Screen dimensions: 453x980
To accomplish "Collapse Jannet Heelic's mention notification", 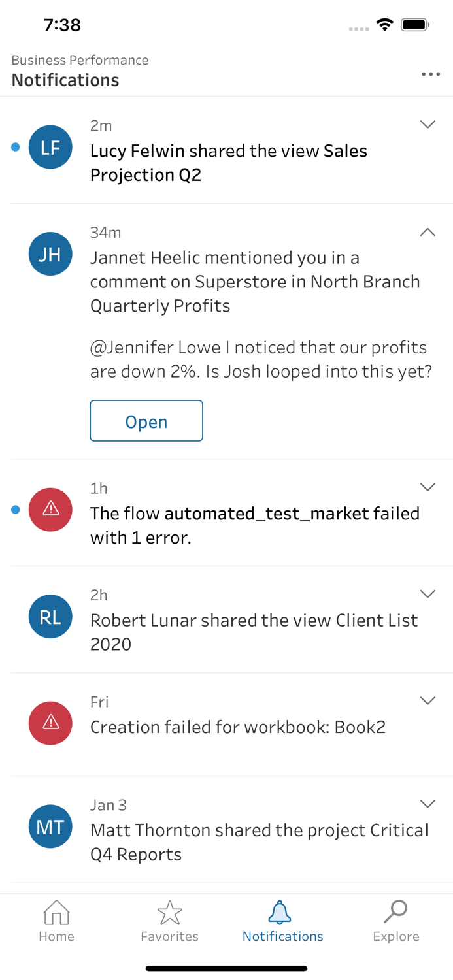I will (x=428, y=232).
